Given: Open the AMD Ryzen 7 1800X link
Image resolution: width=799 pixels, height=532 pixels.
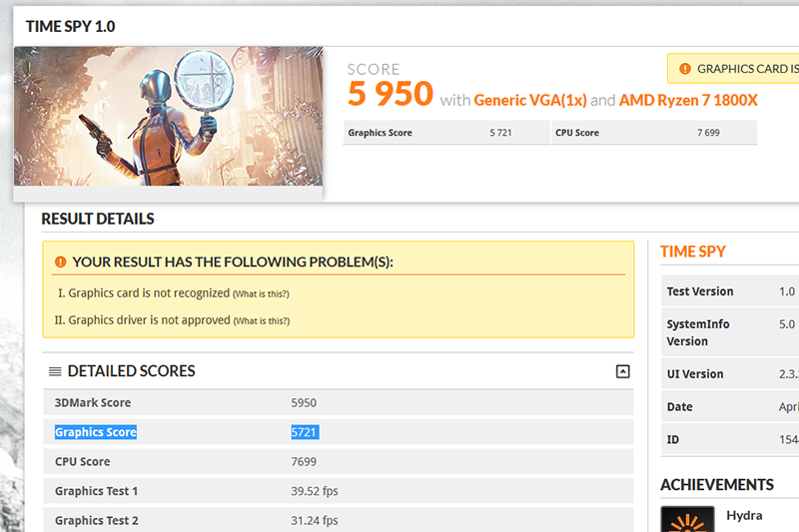Looking at the screenshot, I should pyautogui.click(x=688, y=100).
